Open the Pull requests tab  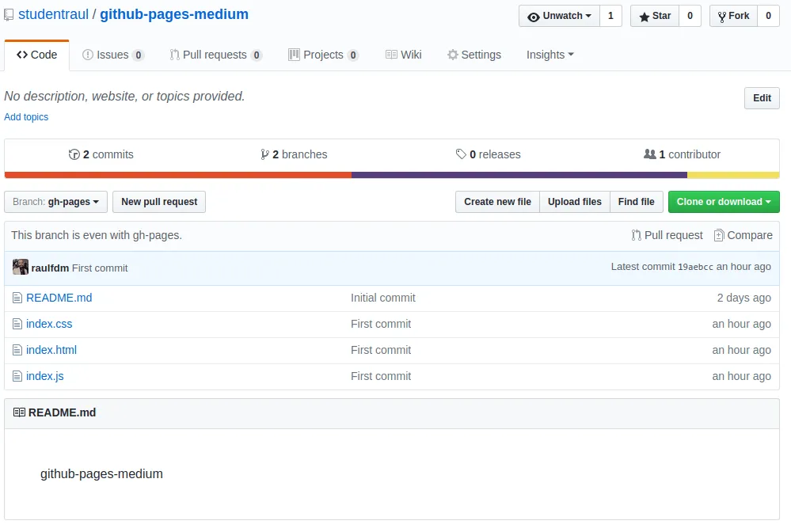(216, 55)
